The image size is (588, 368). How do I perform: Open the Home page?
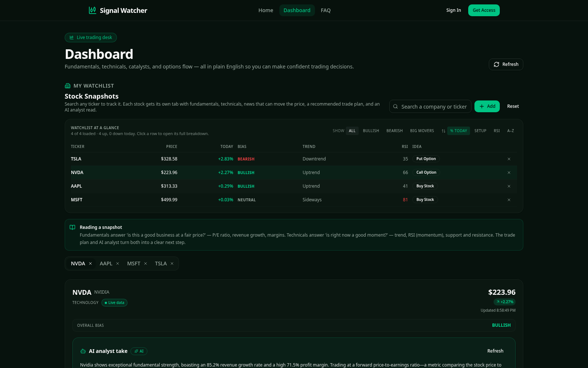[x=266, y=10]
